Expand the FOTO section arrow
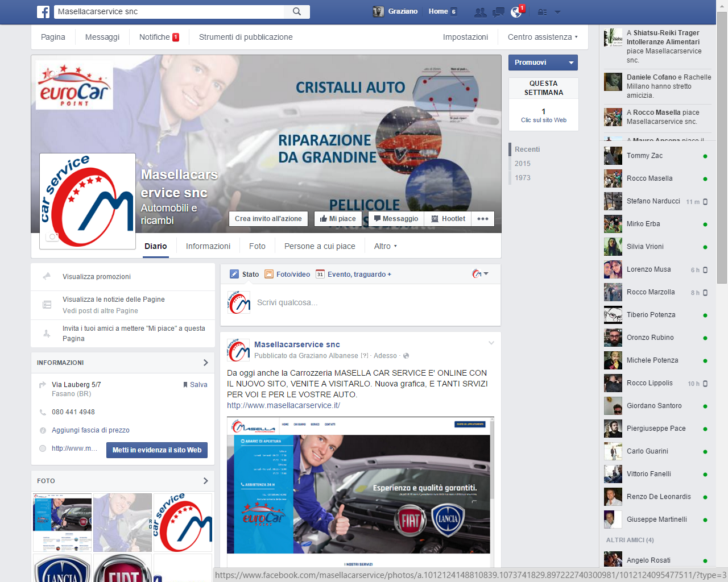This screenshot has height=582, width=728. (206, 481)
